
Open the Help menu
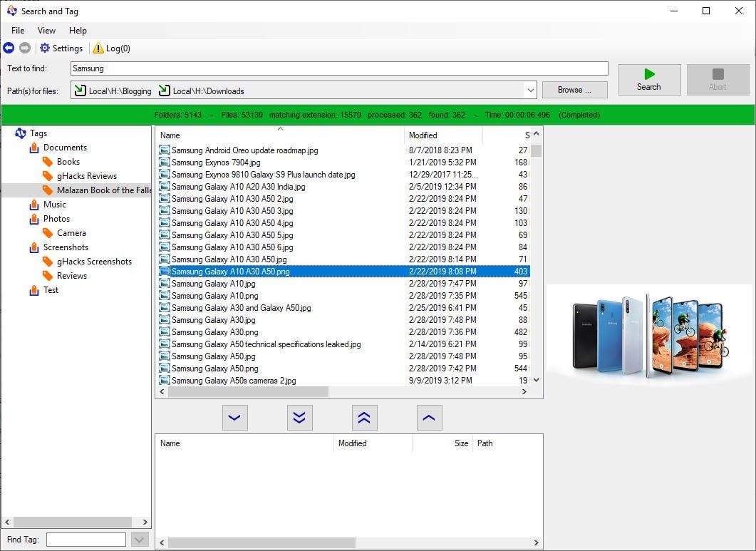78,31
